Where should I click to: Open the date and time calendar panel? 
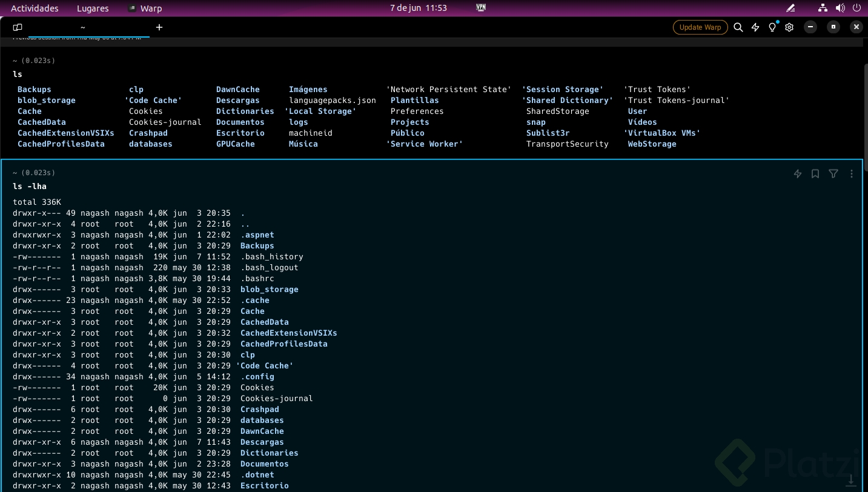pos(418,8)
